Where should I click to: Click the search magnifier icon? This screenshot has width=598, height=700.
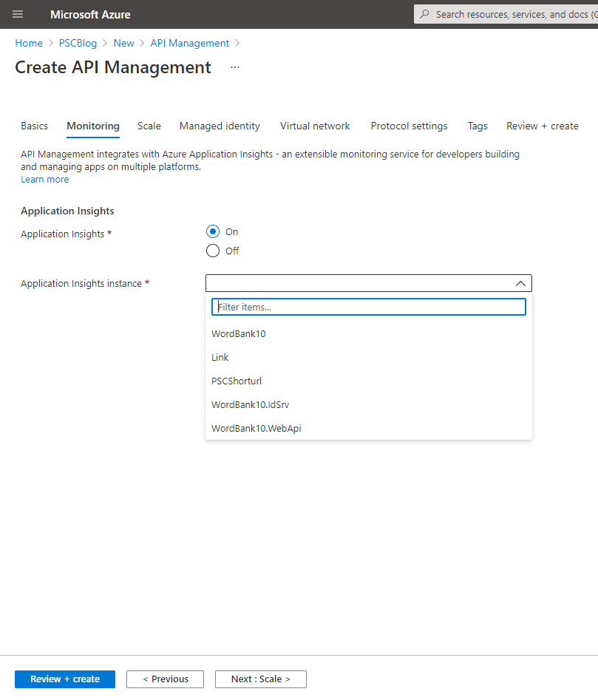(x=425, y=14)
